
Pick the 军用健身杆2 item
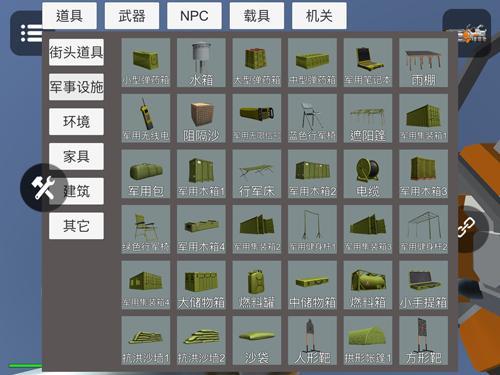[423, 230]
